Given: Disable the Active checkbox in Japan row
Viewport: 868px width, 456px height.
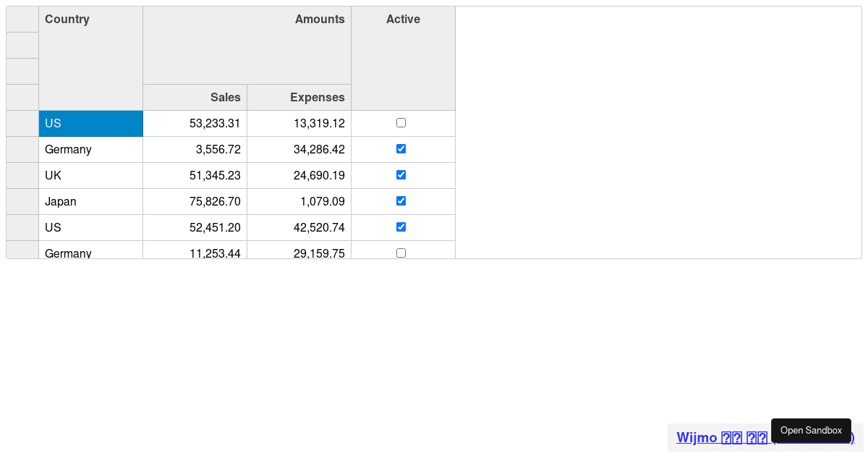Looking at the screenshot, I should click(401, 201).
